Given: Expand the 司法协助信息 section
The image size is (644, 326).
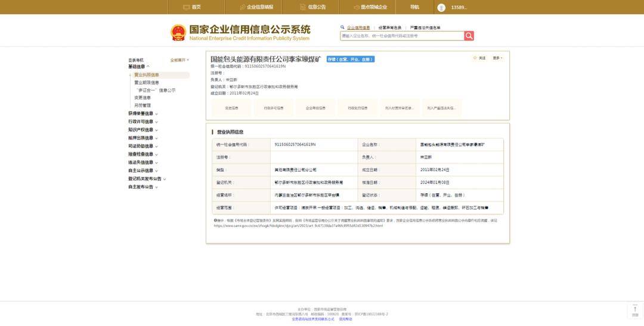Looking at the screenshot, I should [143, 146].
